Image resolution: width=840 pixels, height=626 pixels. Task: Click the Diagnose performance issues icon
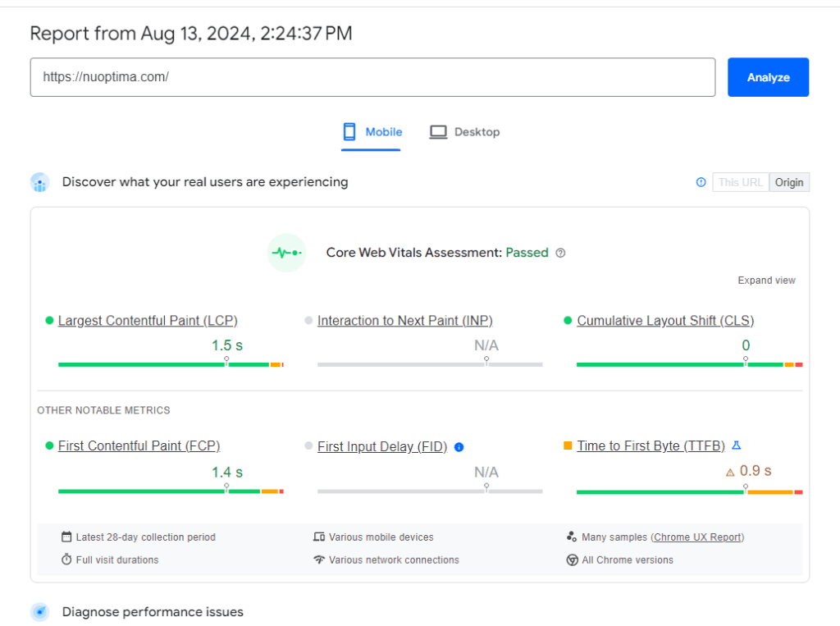tap(40, 611)
